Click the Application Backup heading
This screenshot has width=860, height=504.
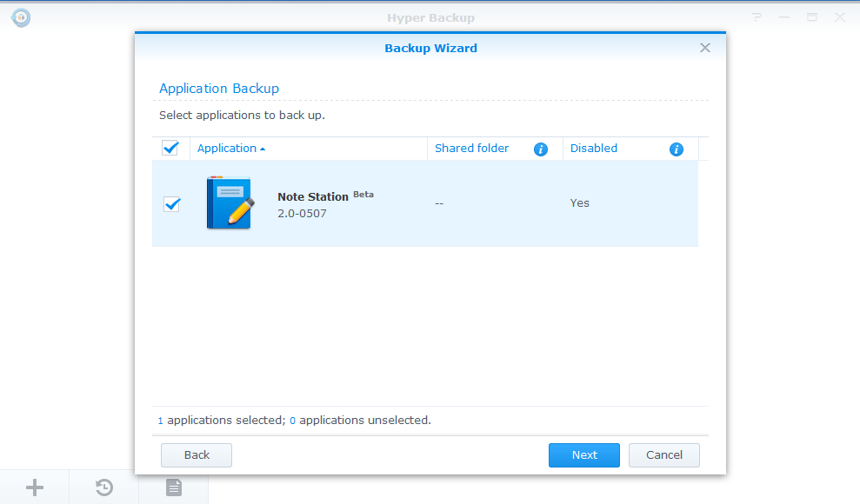click(x=219, y=89)
